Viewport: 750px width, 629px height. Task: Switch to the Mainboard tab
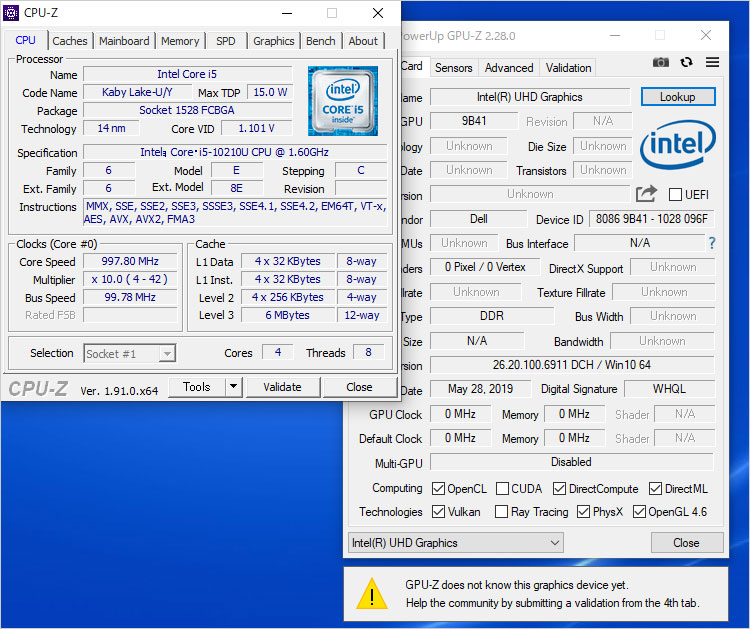pyautogui.click(x=124, y=41)
